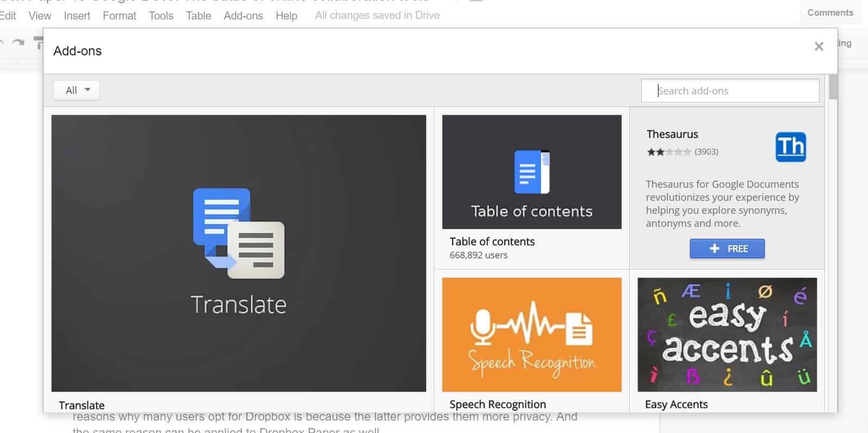Click the Thesaurus star rating
The image size is (868, 433).
[x=669, y=152]
